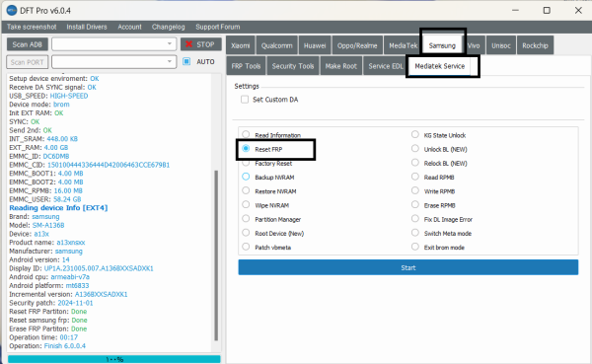Open the Security Tools sub-tab
The width and height of the screenshot is (592, 364).
pyautogui.click(x=293, y=66)
